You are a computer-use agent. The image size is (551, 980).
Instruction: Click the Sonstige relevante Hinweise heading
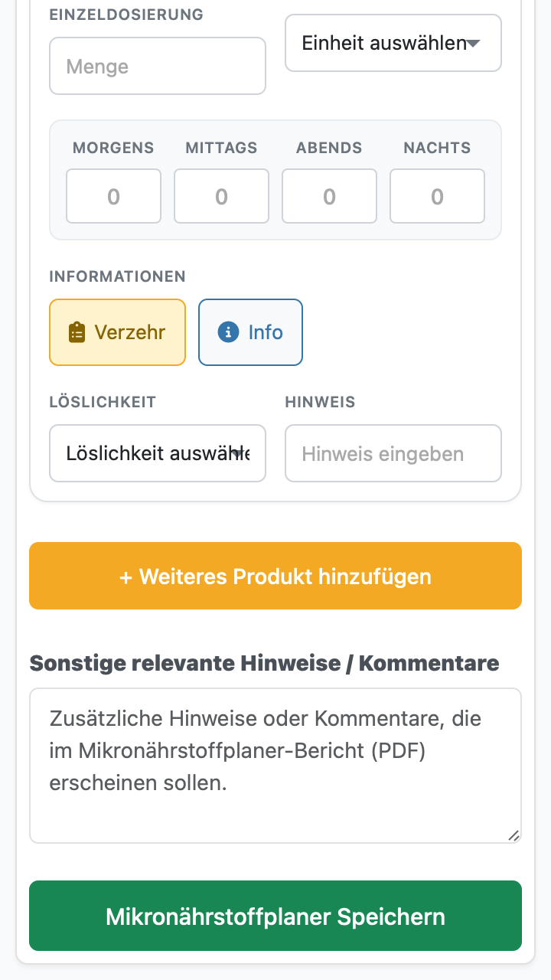pos(264,663)
